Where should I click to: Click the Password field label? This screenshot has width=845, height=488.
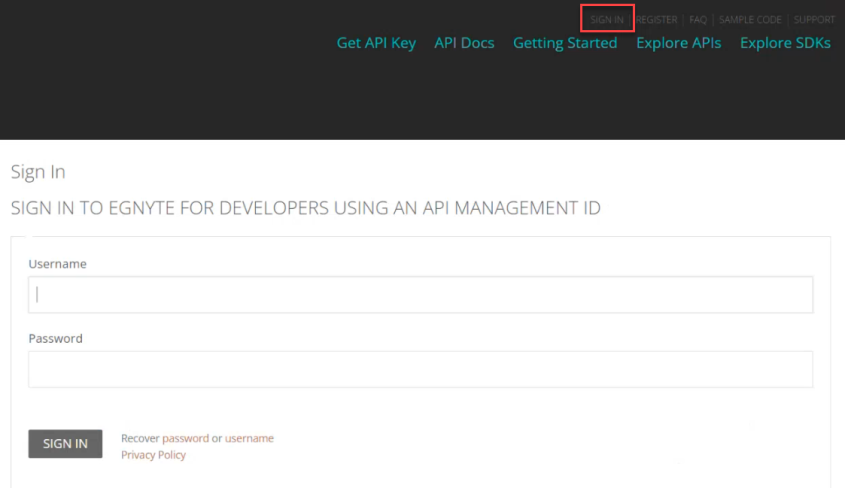(55, 338)
